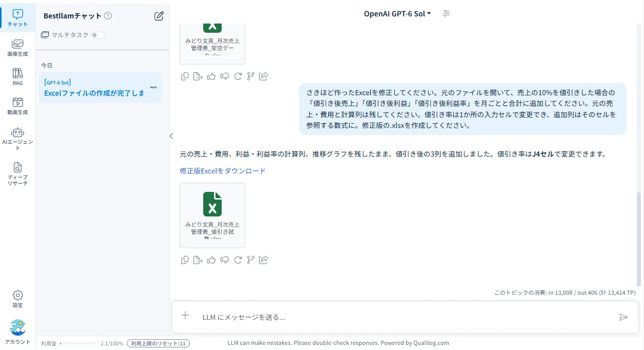Click the 修正版Excelをダウンロード link
This screenshot has height=350, width=644.
(223, 171)
